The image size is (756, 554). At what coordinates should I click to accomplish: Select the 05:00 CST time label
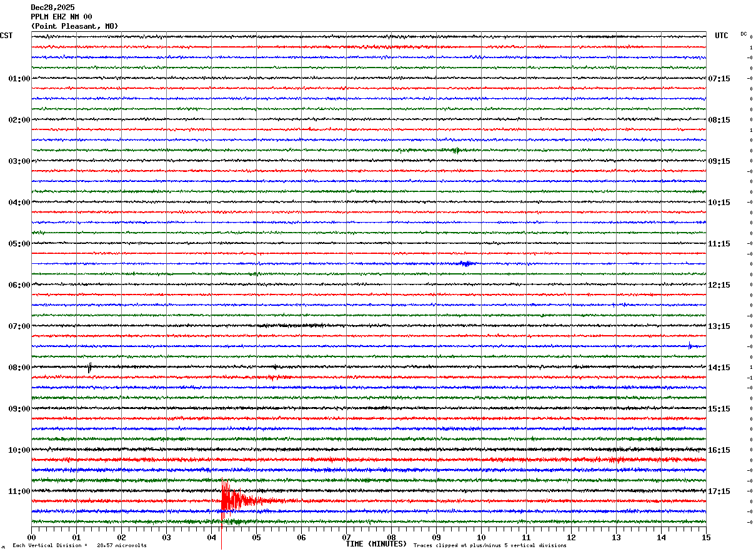tap(19, 244)
